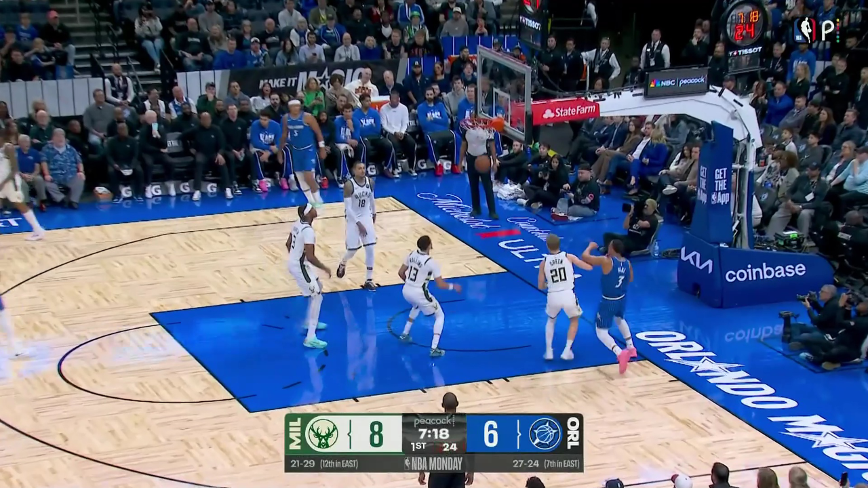The image size is (868, 488).
Task: Click Orlando's score of 6
Action: tap(491, 434)
